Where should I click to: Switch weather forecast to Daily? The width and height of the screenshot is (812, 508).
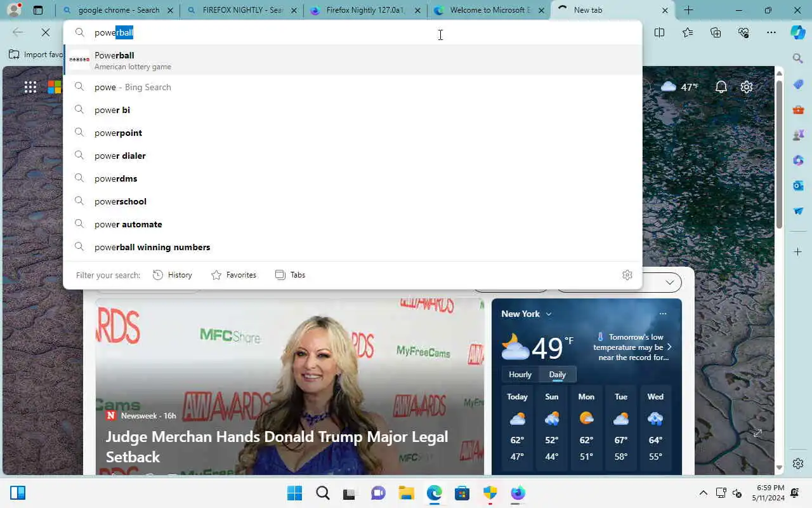(x=558, y=375)
